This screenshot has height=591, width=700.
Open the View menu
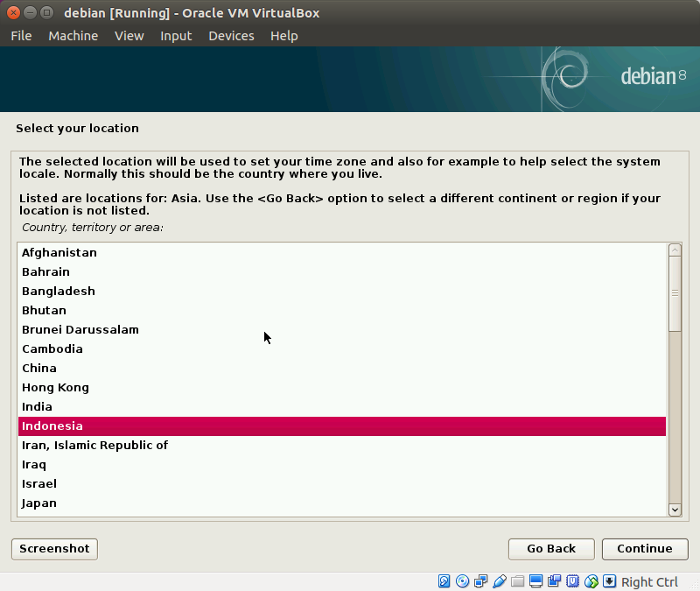click(129, 36)
